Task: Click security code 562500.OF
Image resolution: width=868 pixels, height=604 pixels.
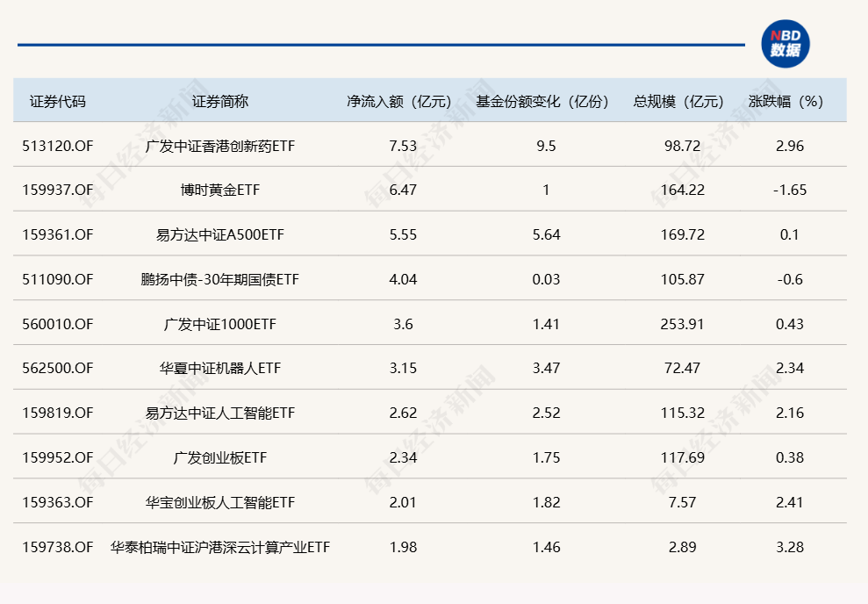Action: [58, 368]
